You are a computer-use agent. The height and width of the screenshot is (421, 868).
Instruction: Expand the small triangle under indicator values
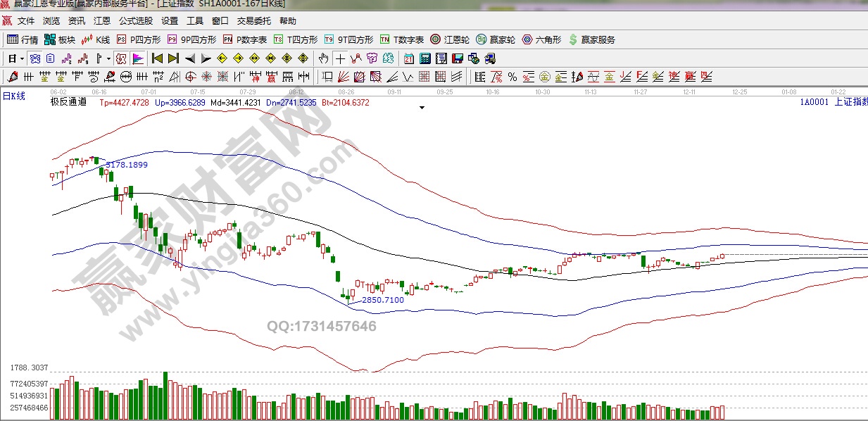(x=422, y=108)
